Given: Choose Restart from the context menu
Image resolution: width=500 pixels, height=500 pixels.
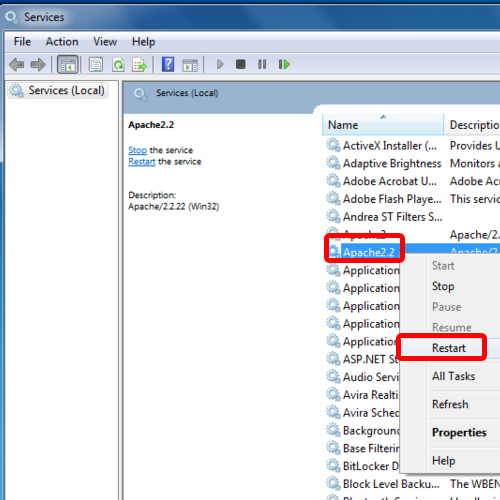Looking at the screenshot, I should tap(449, 348).
